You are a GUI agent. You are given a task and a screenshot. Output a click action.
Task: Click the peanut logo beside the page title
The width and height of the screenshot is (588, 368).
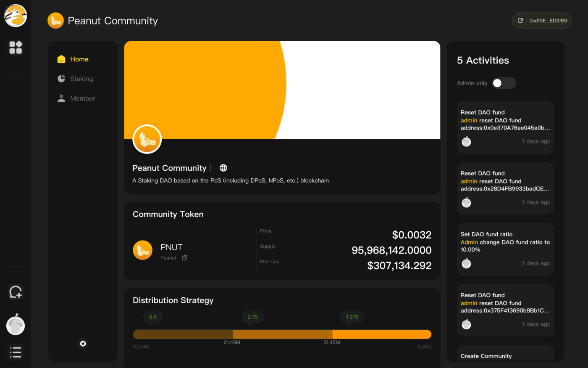coord(55,21)
